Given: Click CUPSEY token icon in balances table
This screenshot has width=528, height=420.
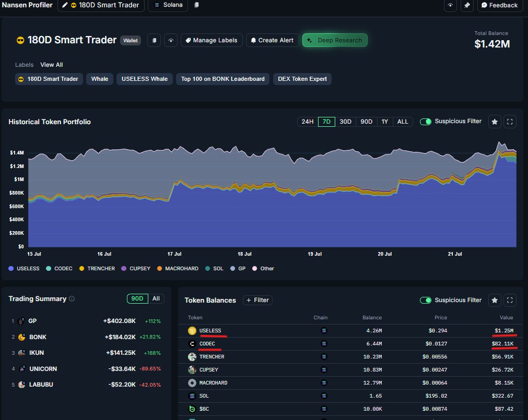Looking at the screenshot, I should tap(192, 370).
